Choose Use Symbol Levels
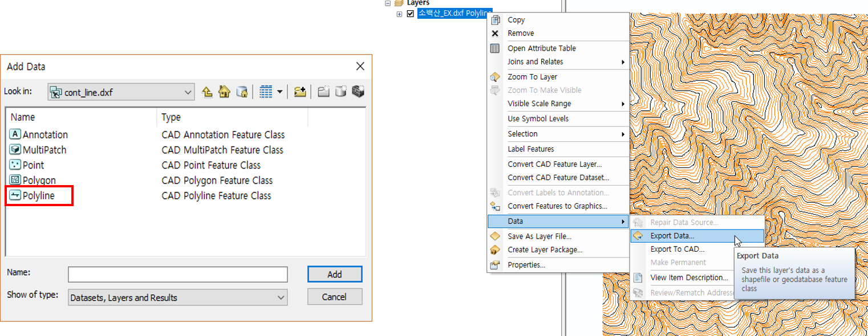 pyautogui.click(x=558, y=118)
